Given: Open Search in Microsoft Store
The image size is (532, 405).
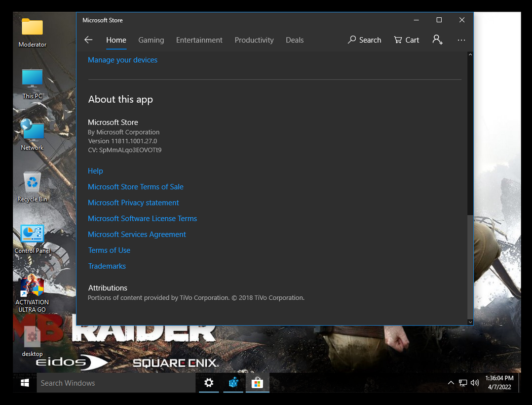Looking at the screenshot, I should point(364,40).
